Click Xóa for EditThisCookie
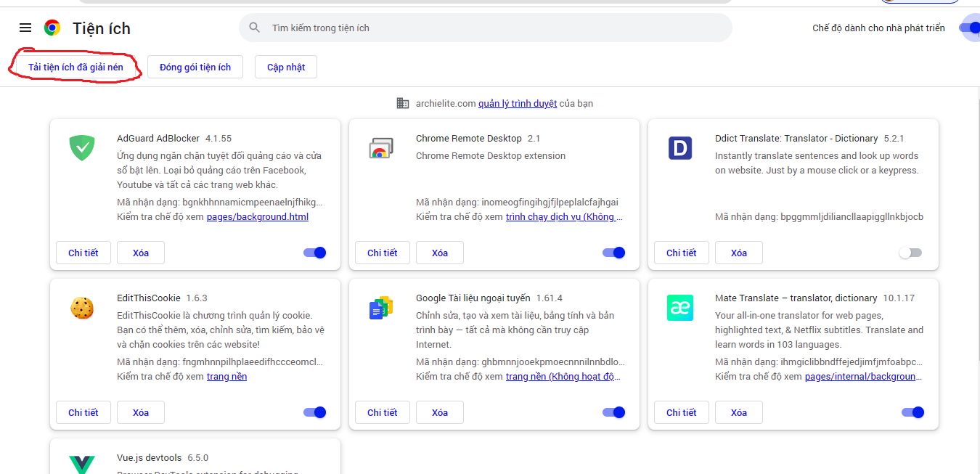Viewport: 980px width, 474px height. 141,412
